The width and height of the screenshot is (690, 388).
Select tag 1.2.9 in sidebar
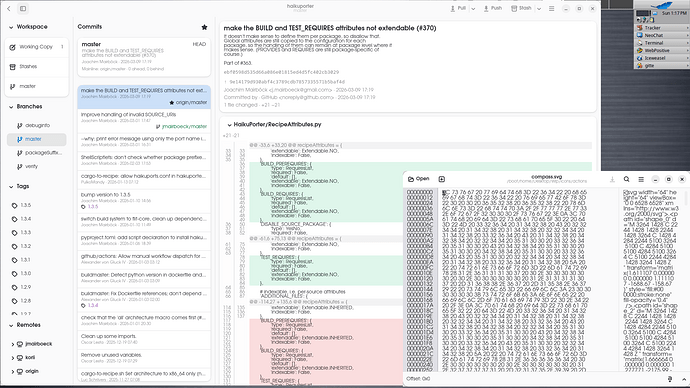(37, 287)
